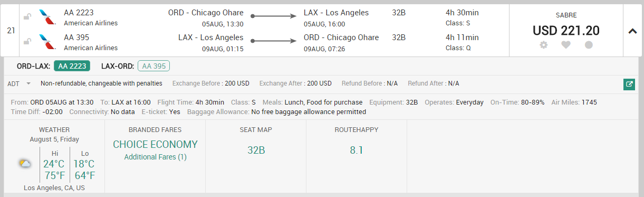Click the lock icon beside AA 2223

(27, 17)
